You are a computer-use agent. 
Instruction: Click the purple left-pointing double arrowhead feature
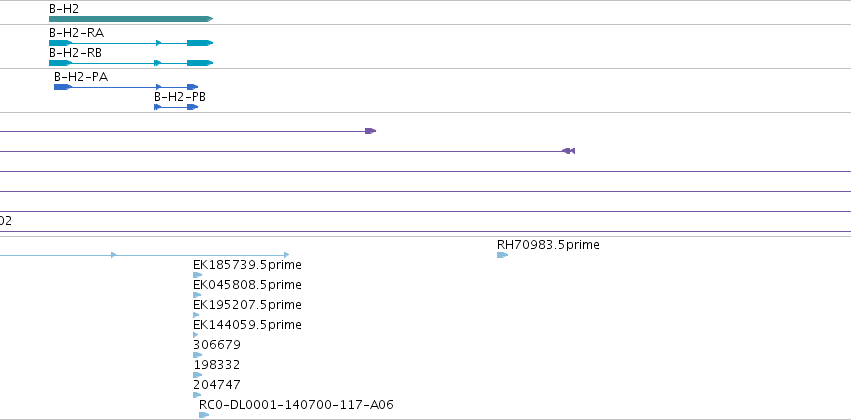coord(568,151)
